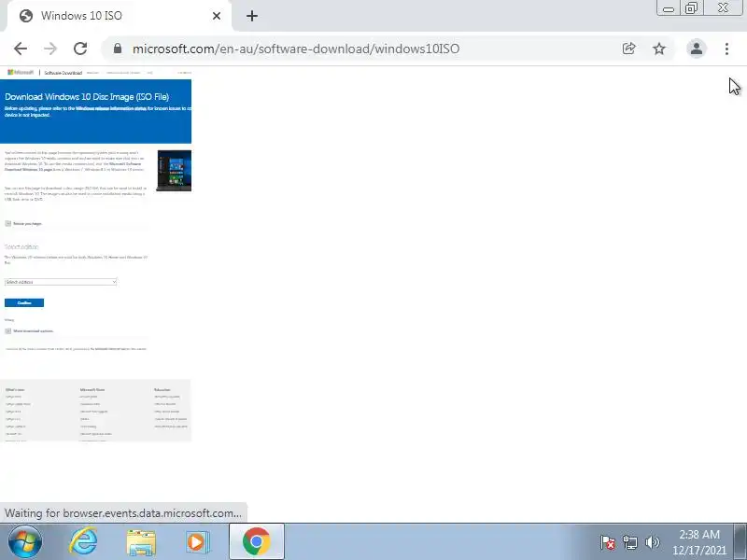747x560 pixels.
Task: Click the Windows 10 laptop image
Action: [x=174, y=171]
